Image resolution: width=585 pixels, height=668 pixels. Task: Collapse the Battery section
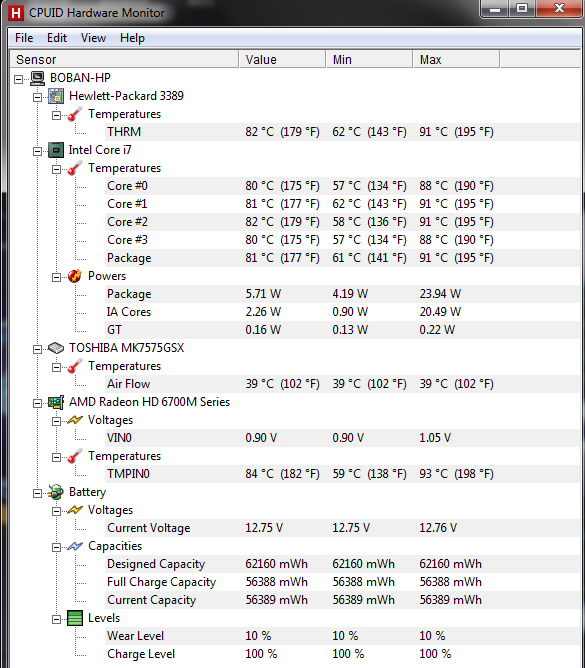[37, 493]
